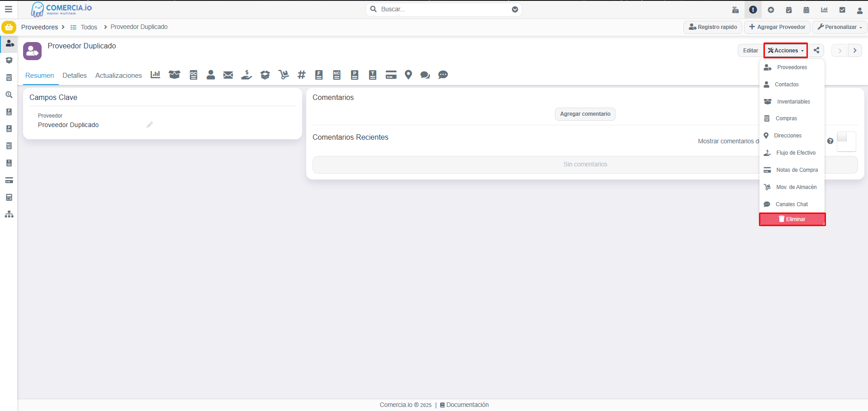This screenshot has width=868, height=411.
Task: Click the Proveedores breadcrumb link
Action: tap(40, 27)
